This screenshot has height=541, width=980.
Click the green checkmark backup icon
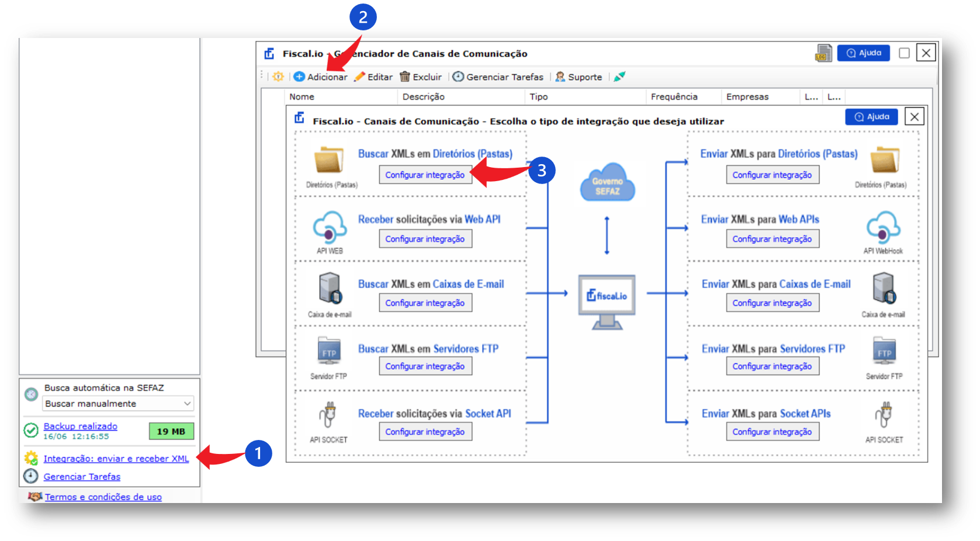(31, 431)
